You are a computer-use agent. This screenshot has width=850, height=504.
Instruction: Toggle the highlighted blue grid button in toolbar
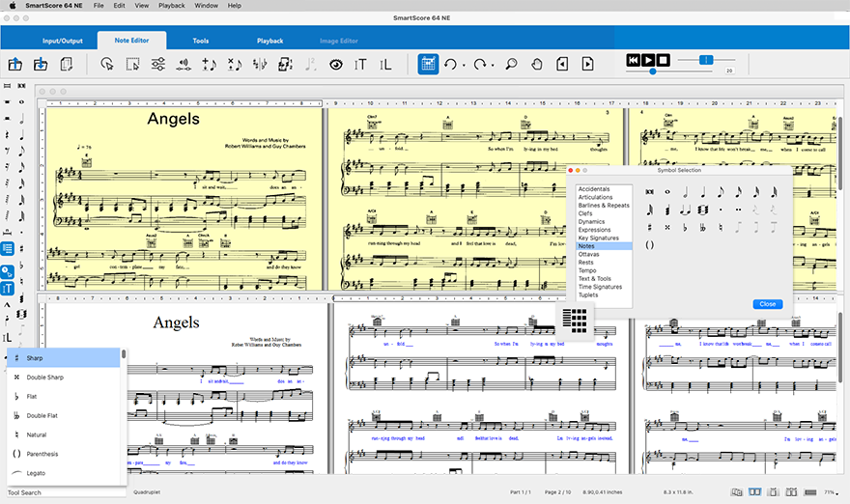428,64
